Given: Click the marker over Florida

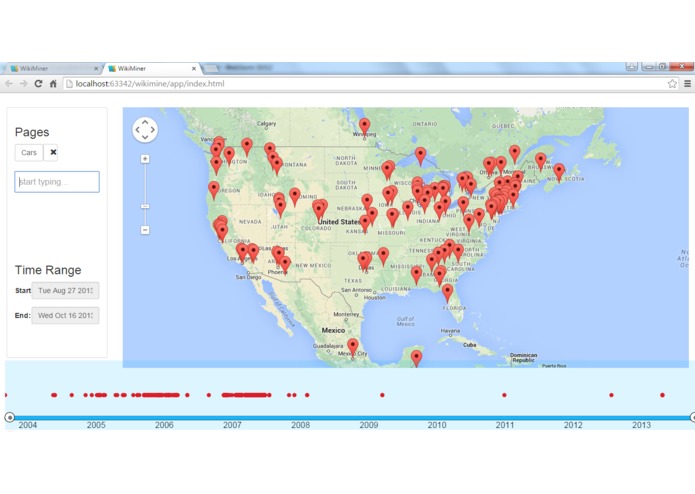Looking at the screenshot, I should click(448, 293).
